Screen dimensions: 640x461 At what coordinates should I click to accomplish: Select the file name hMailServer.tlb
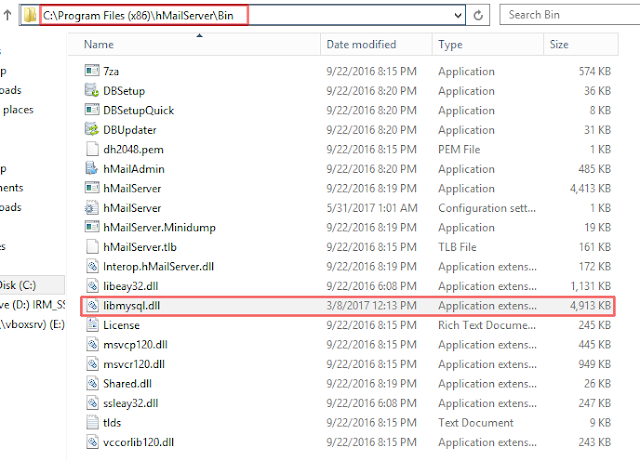[140, 247]
